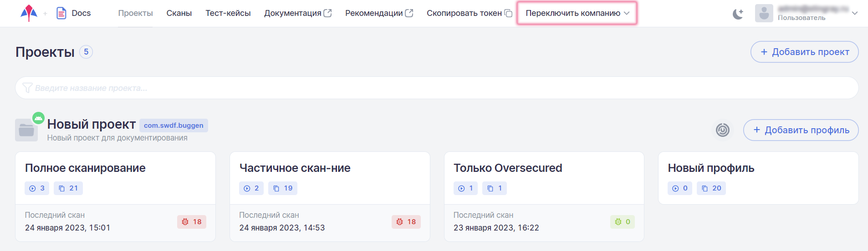This screenshot has height=251, width=868.
Task: Open Документация external link
Action: click(297, 13)
